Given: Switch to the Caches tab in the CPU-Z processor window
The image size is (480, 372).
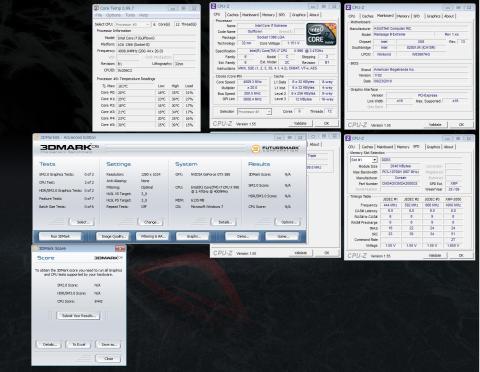Looking at the screenshot, I should click(232, 15).
